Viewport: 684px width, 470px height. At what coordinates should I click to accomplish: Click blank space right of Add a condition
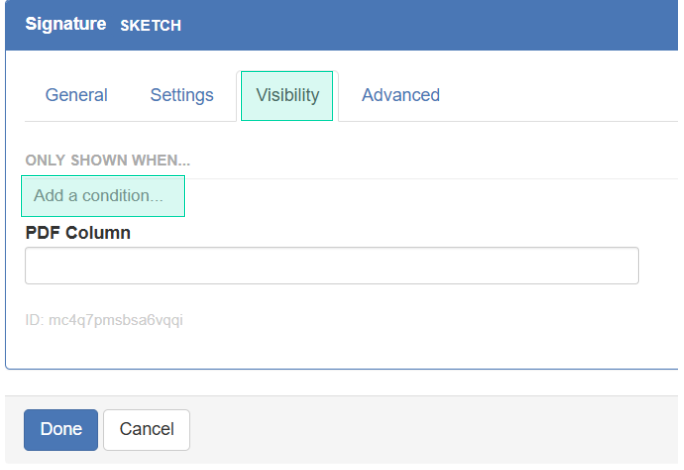(x=420, y=196)
